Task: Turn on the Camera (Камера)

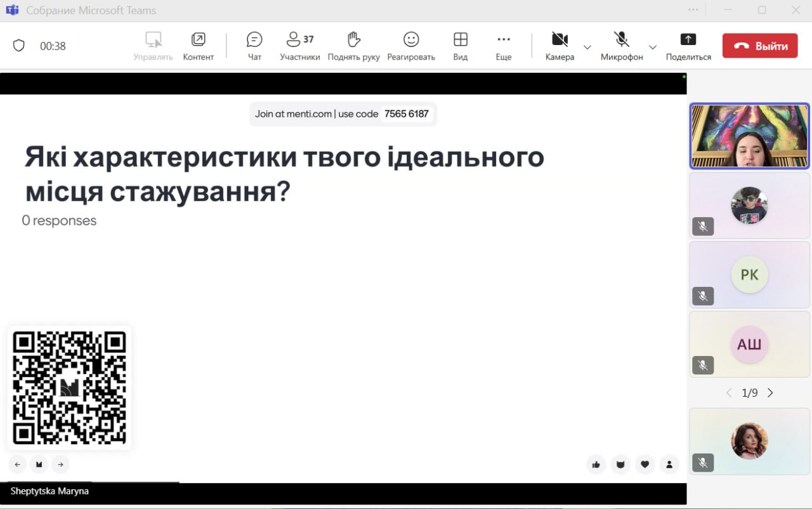Action: (x=559, y=46)
